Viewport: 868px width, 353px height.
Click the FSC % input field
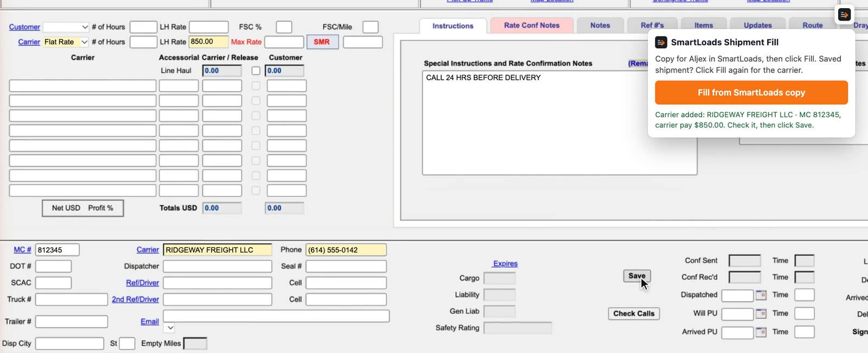click(284, 27)
